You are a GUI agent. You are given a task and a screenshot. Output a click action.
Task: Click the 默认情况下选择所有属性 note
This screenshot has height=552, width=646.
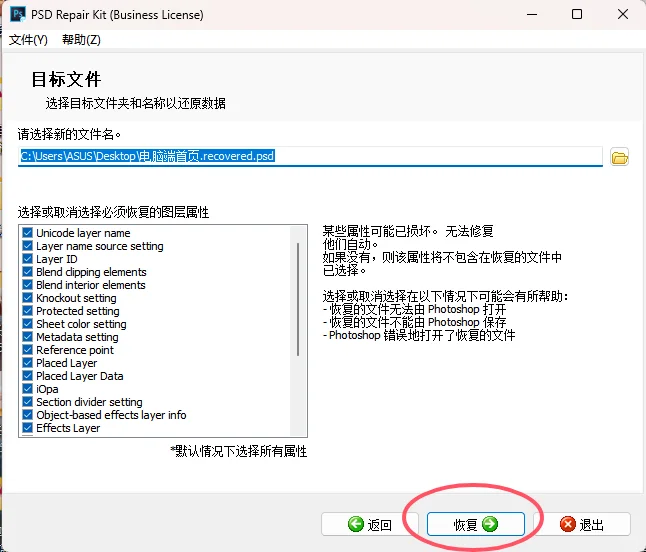(239, 451)
